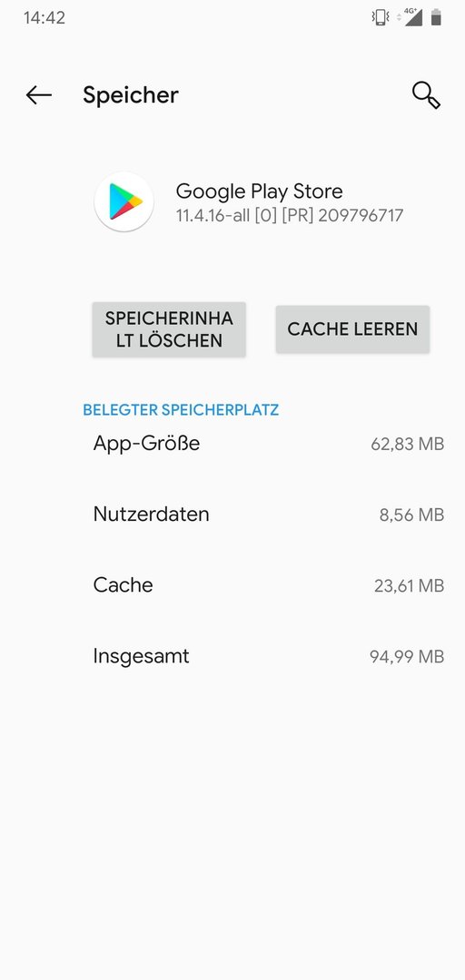Image resolution: width=465 pixels, height=980 pixels.
Task: Click the Speicherinhalt löschen button
Action: point(169,329)
